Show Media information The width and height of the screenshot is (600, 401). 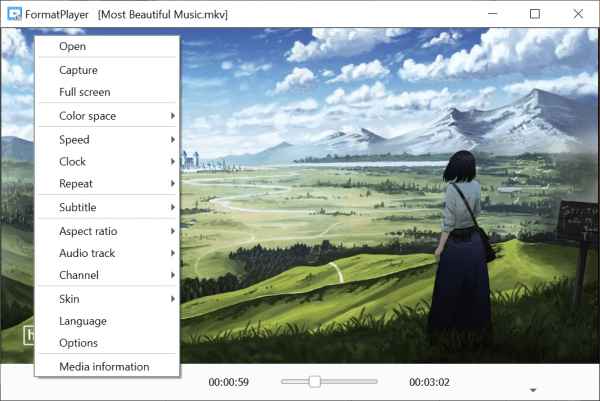pyautogui.click(x=107, y=366)
